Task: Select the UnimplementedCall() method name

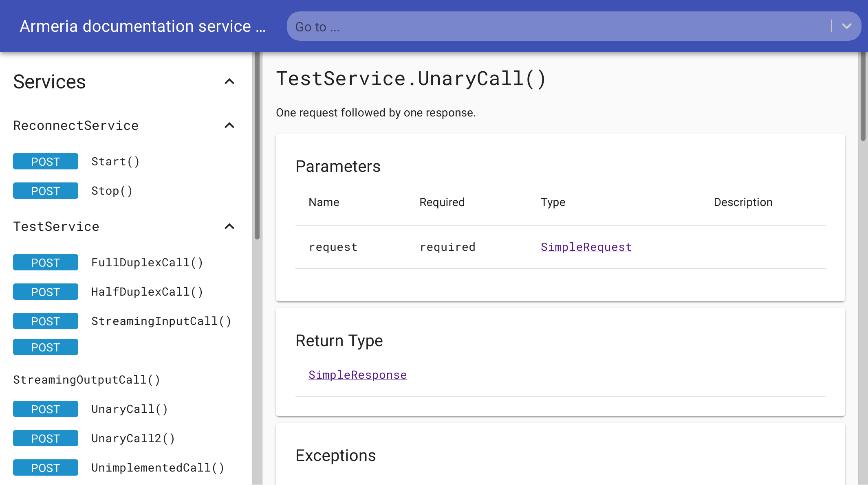Action: (157, 467)
